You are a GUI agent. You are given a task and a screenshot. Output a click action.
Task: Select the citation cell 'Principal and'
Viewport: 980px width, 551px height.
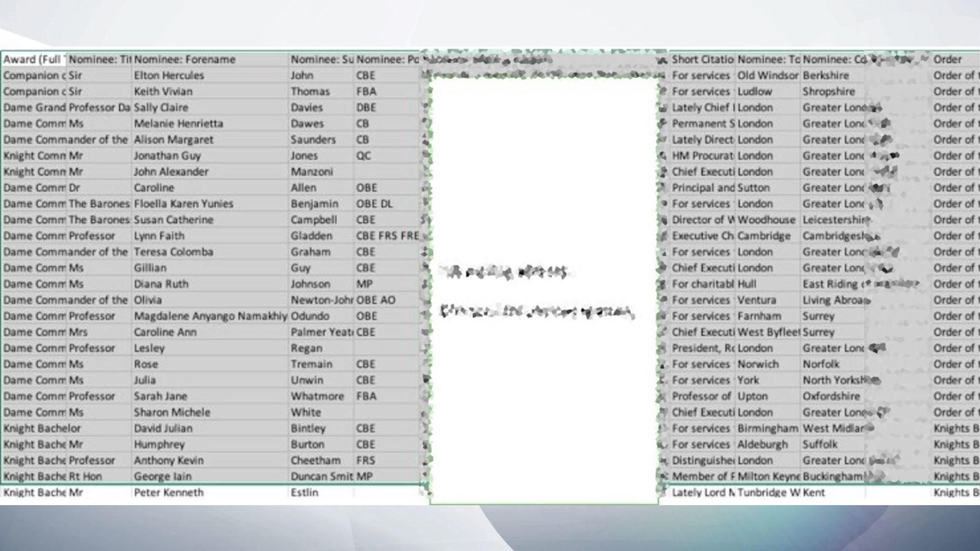click(703, 187)
